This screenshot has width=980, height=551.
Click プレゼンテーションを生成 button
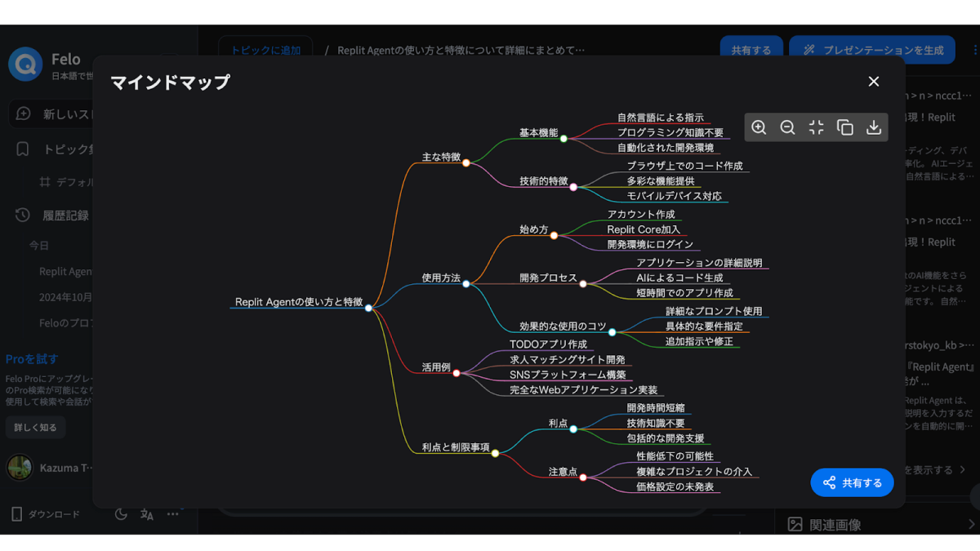tap(871, 50)
